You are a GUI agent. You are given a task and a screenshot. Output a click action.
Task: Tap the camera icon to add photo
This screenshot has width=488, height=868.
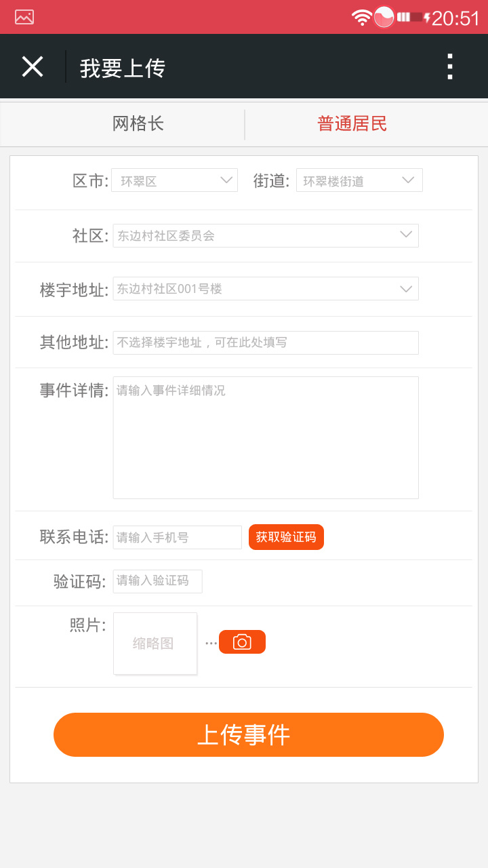coord(242,642)
